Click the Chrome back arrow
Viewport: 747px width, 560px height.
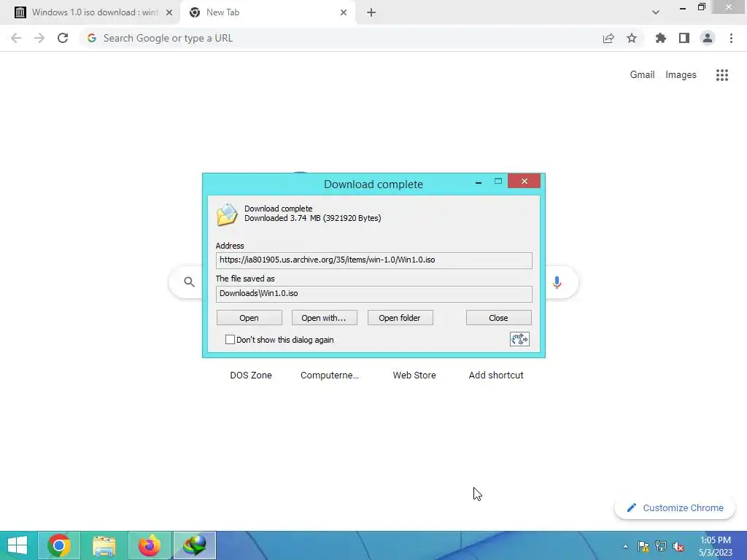tap(16, 38)
